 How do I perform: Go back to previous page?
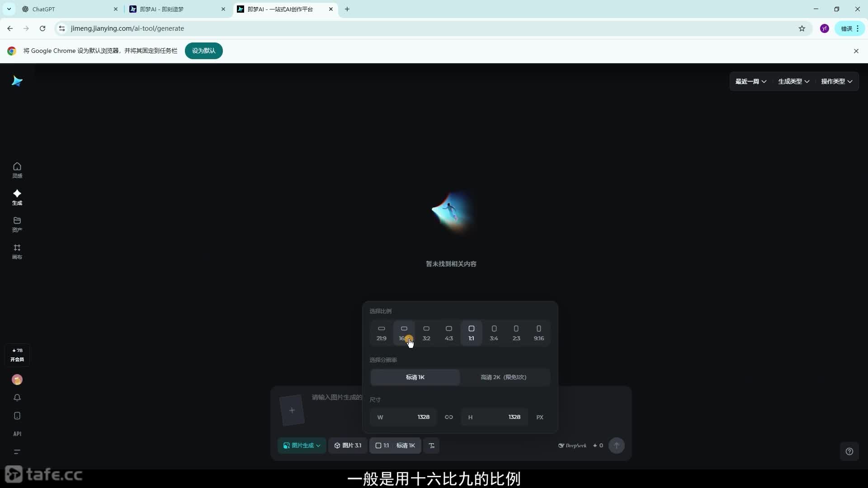pos(10,28)
